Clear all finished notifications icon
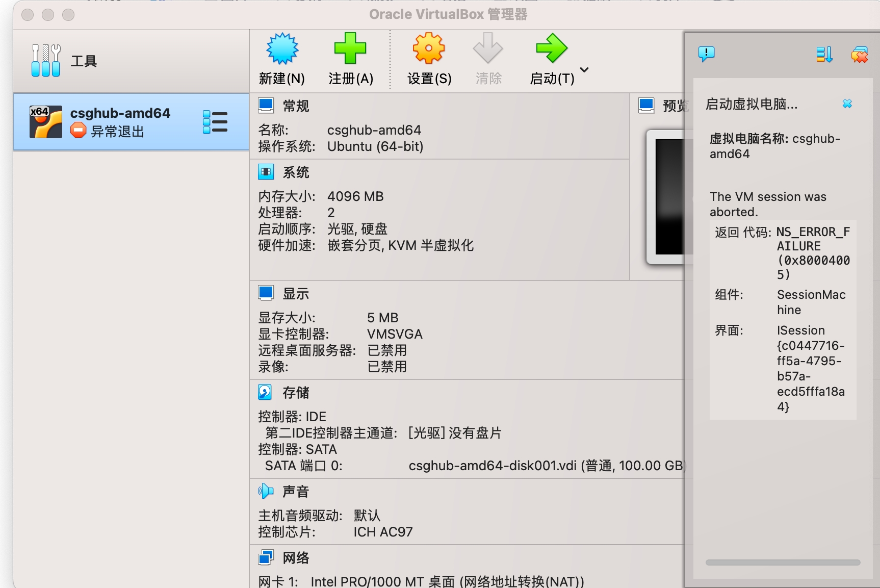Screen dimensions: 880x588 [x=859, y=54]
